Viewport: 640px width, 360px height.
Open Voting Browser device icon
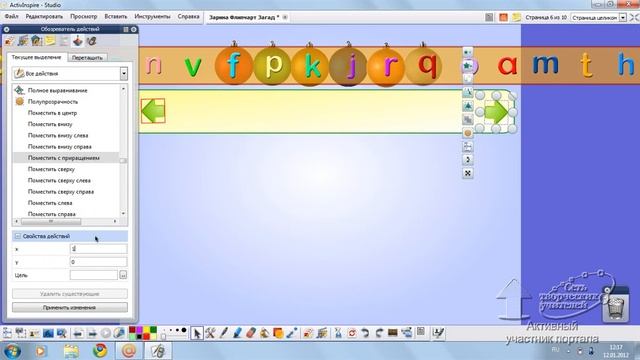point(91,41)
